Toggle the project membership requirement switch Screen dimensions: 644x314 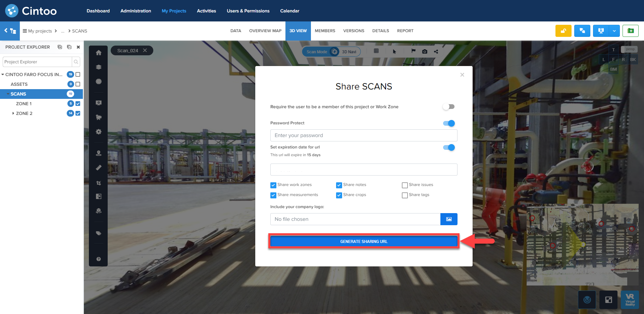click(448, 107)
